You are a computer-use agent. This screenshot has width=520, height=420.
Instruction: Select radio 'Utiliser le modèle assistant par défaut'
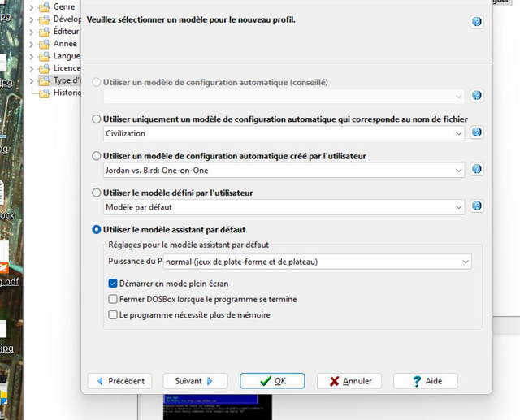point(96,229)
